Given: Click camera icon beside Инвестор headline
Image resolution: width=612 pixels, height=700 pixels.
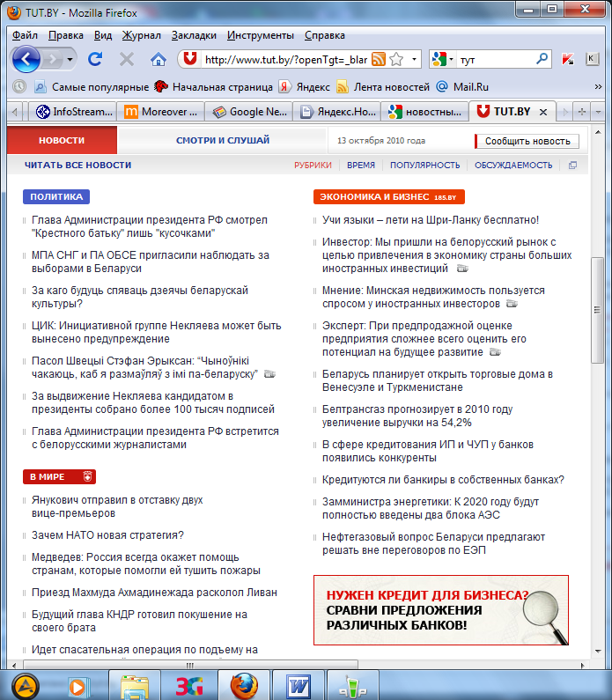Looking at the screenshot, I should pos(462,269).
